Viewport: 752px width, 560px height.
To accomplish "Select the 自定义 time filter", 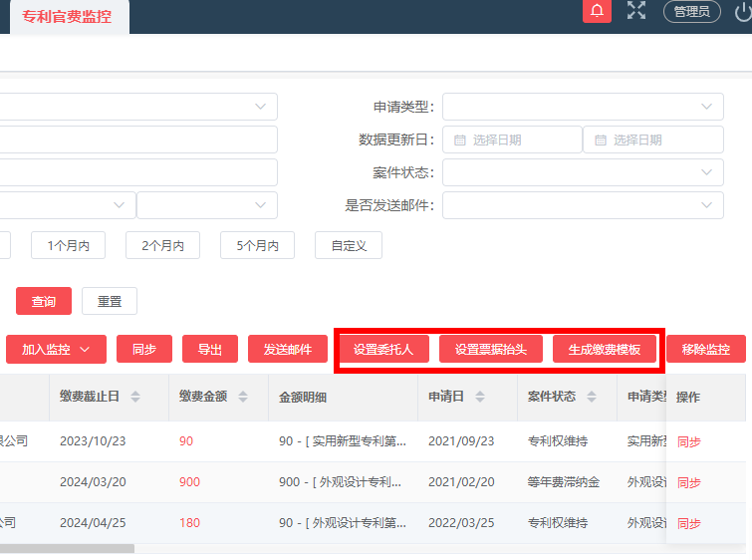I will (x=349, y=245).
